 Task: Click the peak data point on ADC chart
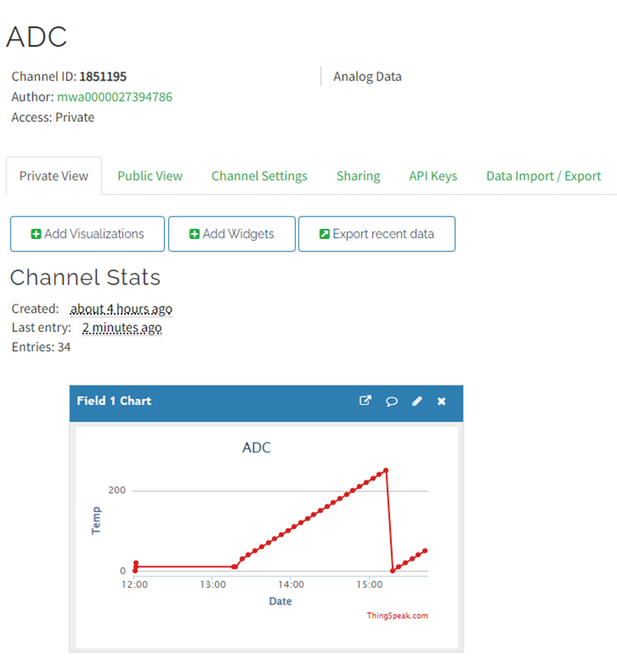pos(386,470)
